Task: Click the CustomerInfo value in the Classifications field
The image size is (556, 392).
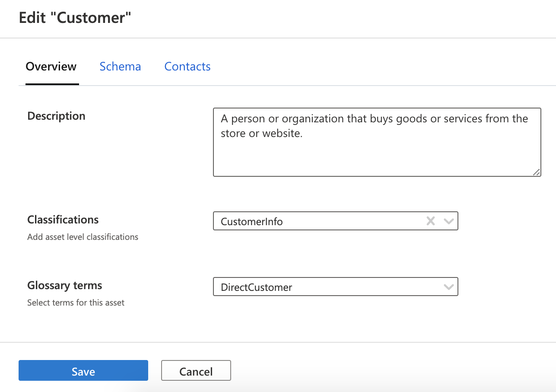Action: (x=252, y=222)
